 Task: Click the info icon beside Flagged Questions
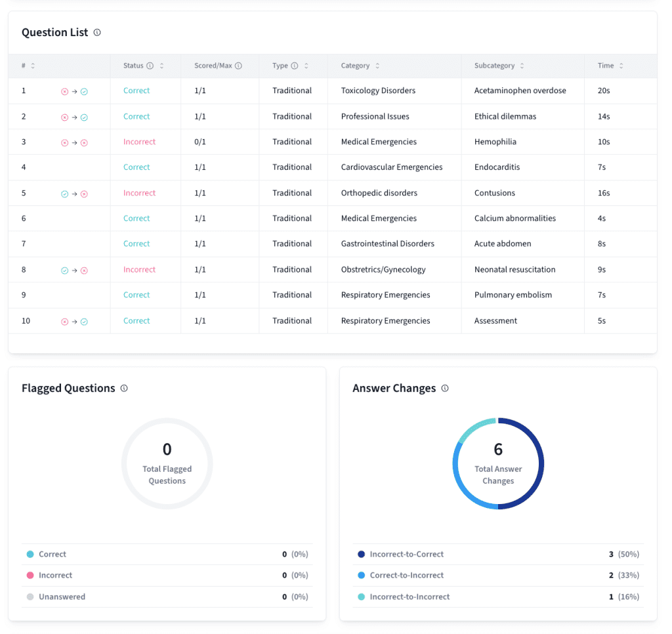pos(124,388)
